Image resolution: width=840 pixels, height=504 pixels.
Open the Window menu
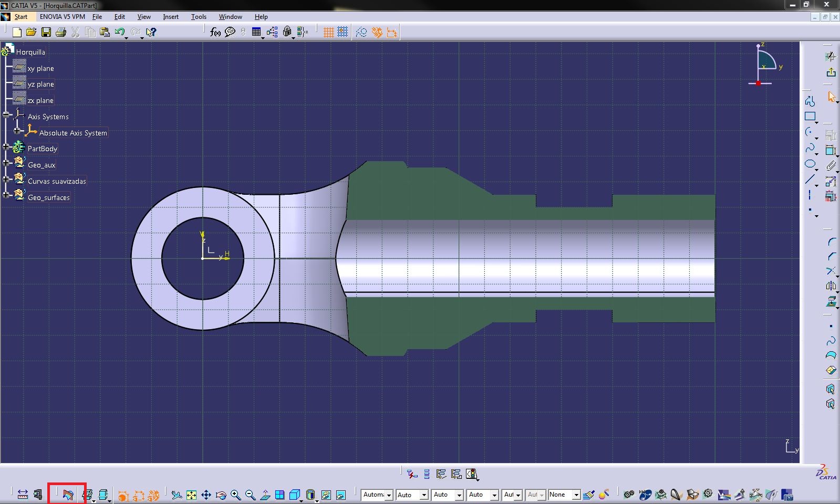[x=231, y=17]
